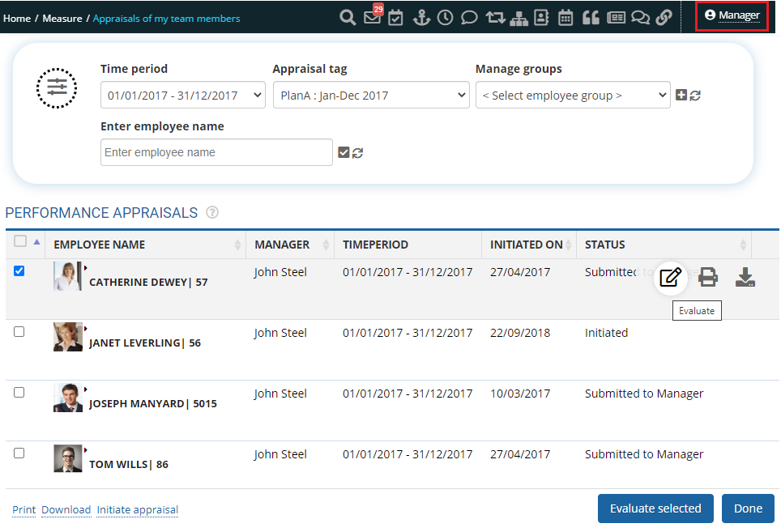Open the Appraisal tag dropdown
Image resolution: width=781 pixels, height=532 pixels.
pyautogui.click(x=371, y=95)
